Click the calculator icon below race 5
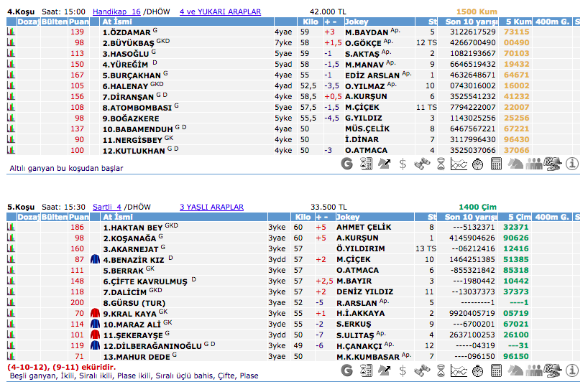This screenshot has height=392, width=588. point(496,370)
